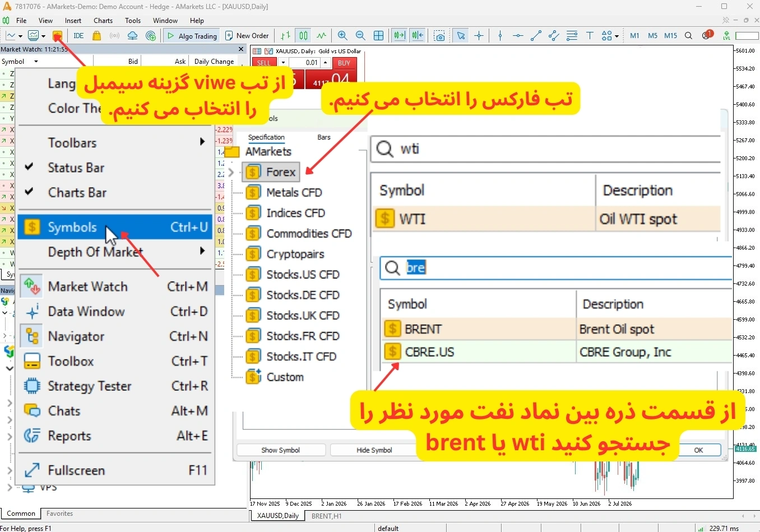
Task: Click the search field containing 'wti'
Action: (x=546, y=150)
